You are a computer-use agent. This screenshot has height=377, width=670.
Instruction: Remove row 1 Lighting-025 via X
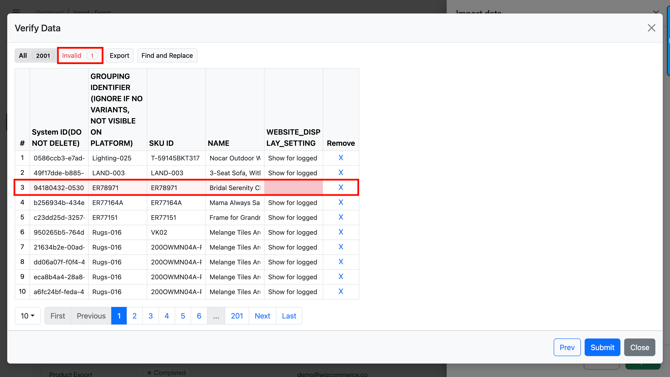click(x=341, y=158)
